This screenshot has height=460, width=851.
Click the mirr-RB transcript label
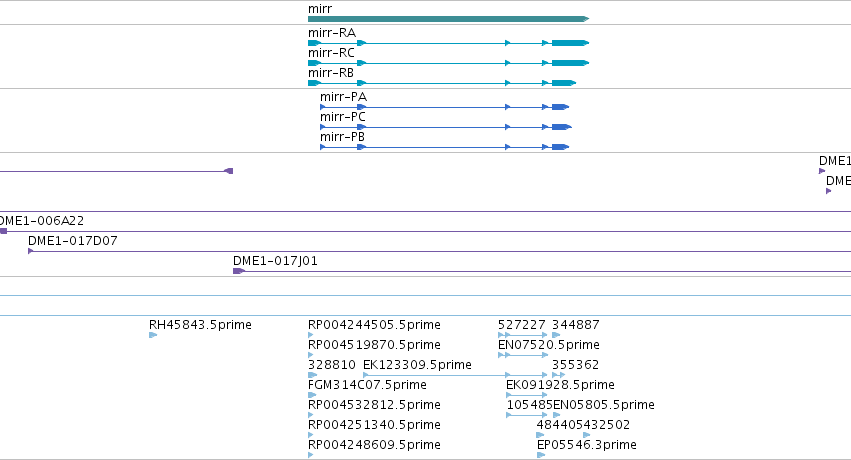pos(331,73)
